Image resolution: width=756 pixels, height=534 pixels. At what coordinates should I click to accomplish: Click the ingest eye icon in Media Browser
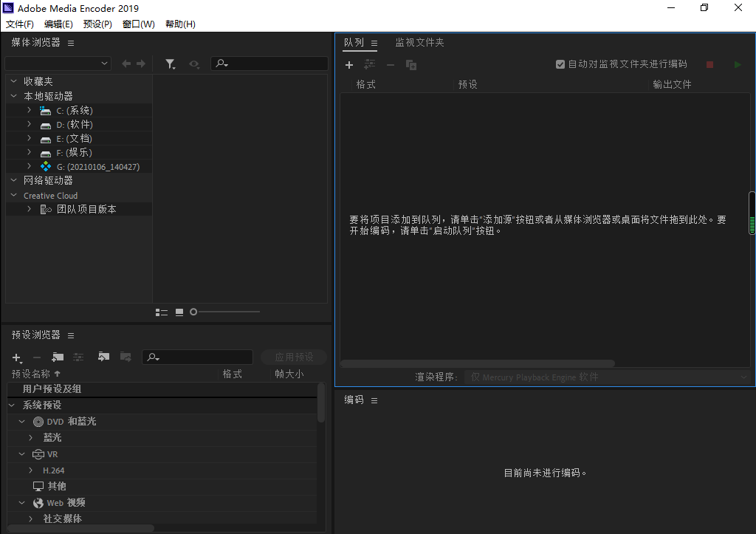pos(194,64)
